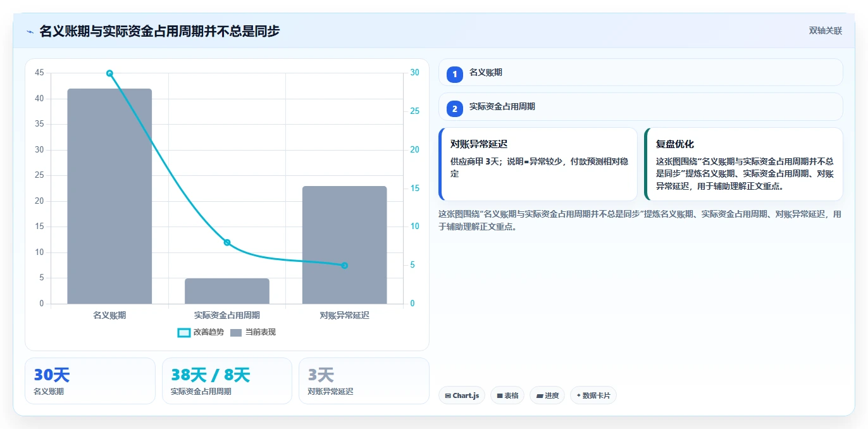
Task: Select list item 1 名义账期
Action: (640, 72)
